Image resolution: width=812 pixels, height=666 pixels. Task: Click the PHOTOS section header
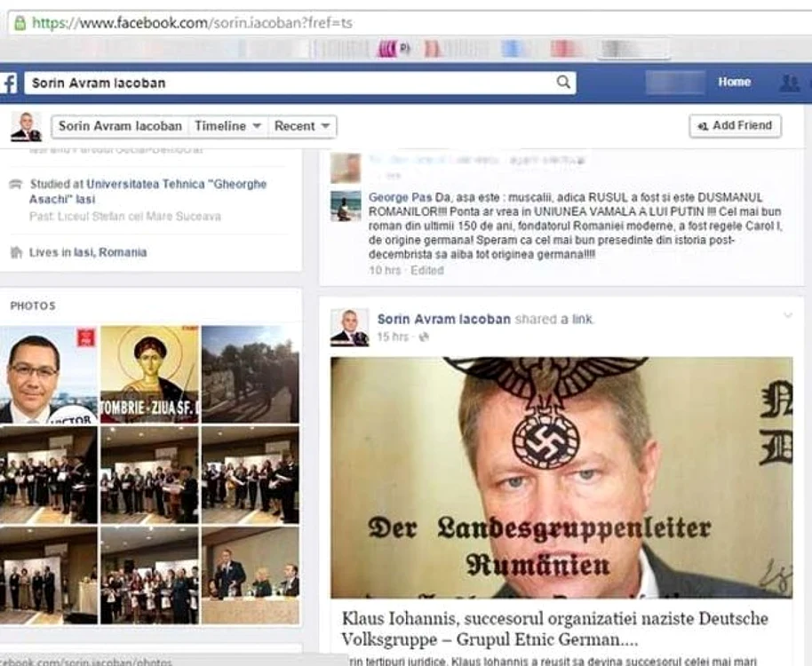click(x=33, y=305)
